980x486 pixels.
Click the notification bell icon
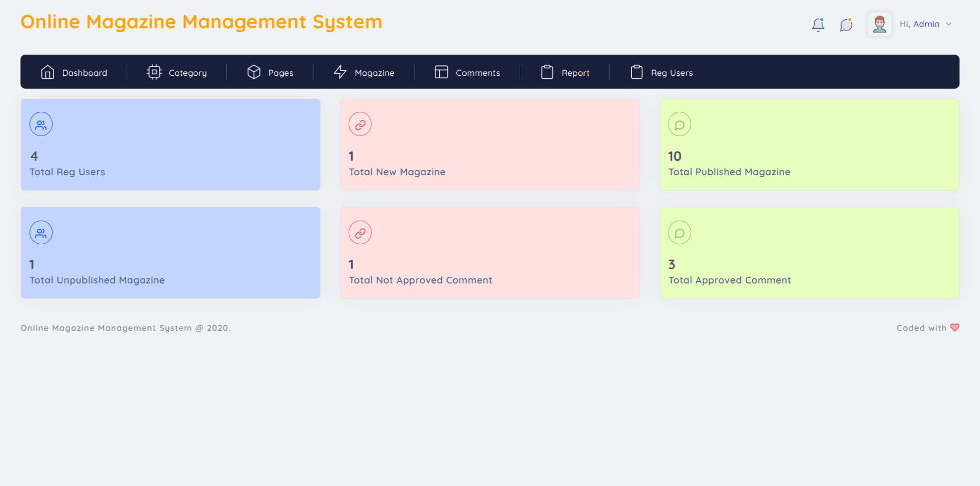click(818, 24)
